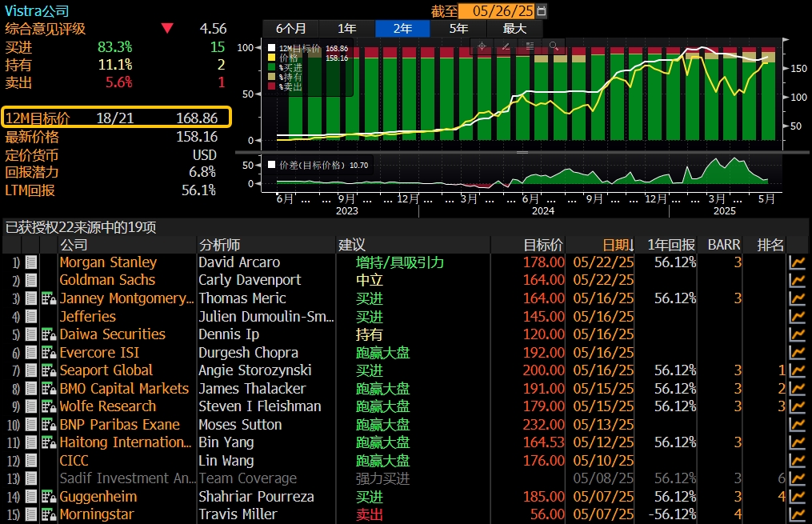Open the Goldman Sachs company link
Viewport: 812px width, 524px height.
pyautogui.click(x=107, y=280)
